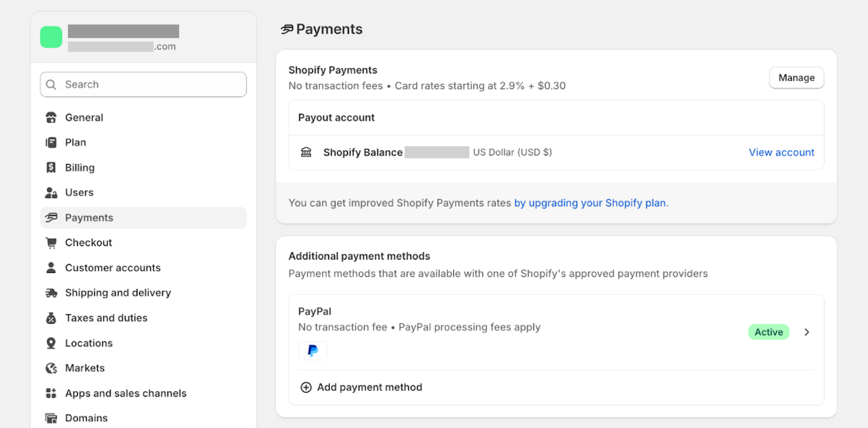Screen dimensions: 868x428
Task: Open View account for Shopify Balance
Action: (x=781, y=152)
